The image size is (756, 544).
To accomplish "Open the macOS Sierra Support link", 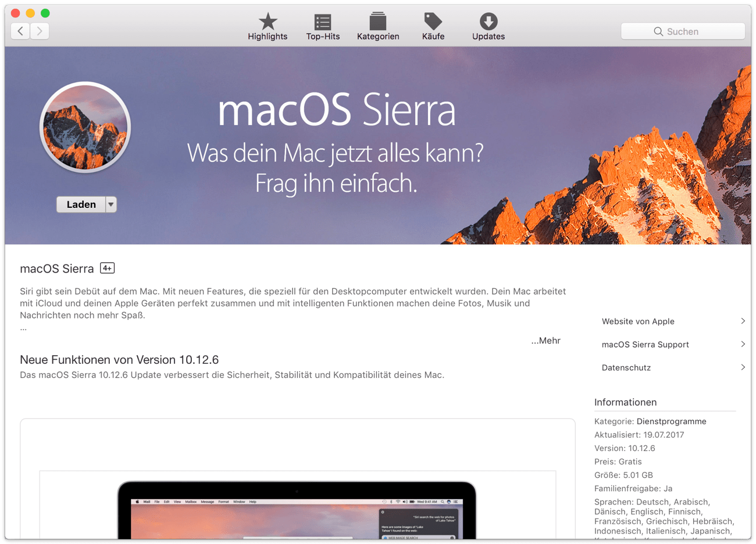I will [645, 345].
